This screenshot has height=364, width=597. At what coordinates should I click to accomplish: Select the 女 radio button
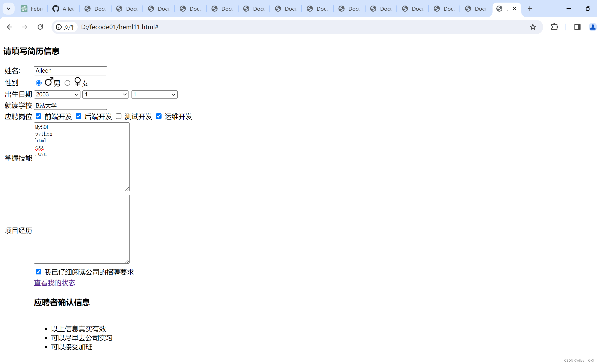click(67, 83)
